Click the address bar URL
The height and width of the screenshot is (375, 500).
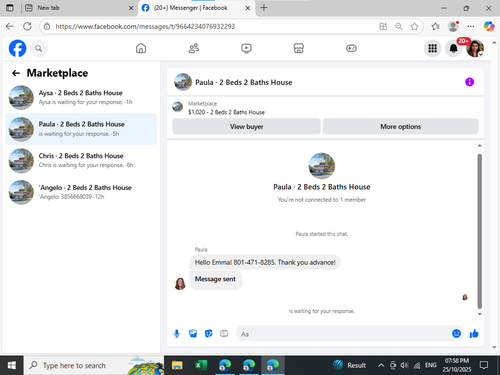tap(145, 26)
